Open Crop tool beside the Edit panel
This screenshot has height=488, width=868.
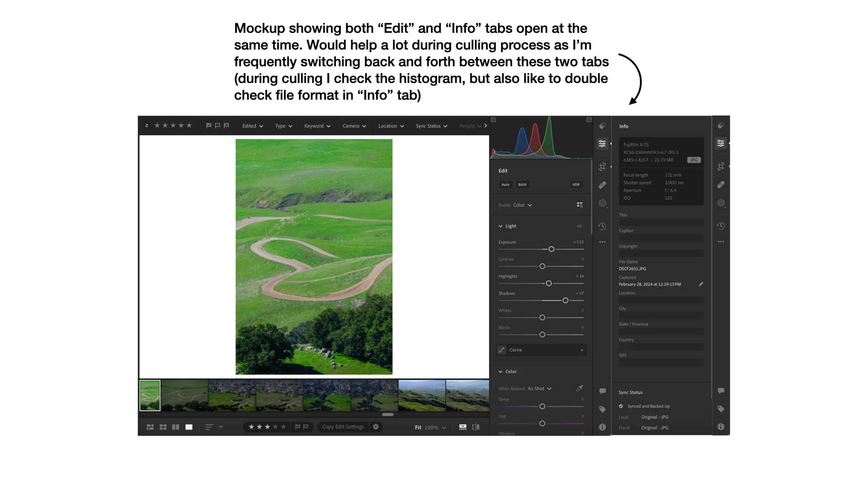(x=602, y=167)
